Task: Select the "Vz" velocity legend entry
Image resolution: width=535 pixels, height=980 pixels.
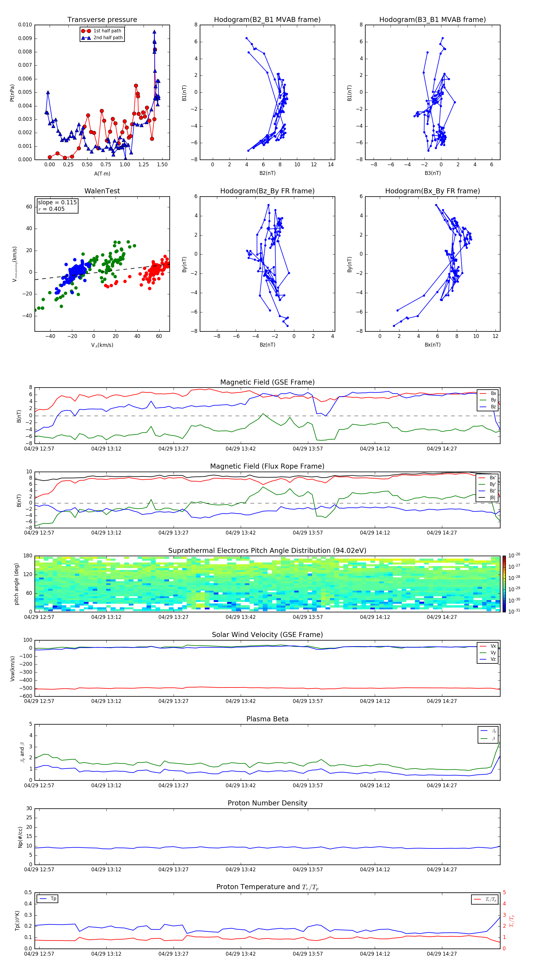Action: tap(488, 659)
